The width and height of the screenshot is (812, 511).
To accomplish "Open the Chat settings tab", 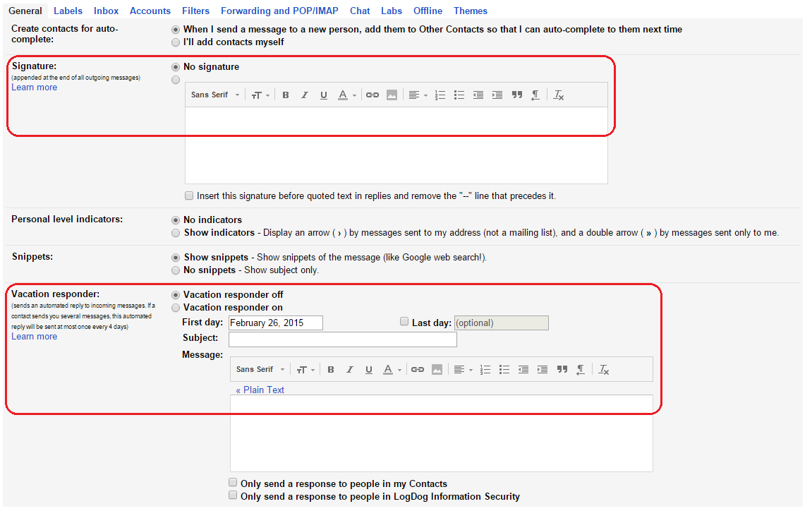I will click(360, 11).
